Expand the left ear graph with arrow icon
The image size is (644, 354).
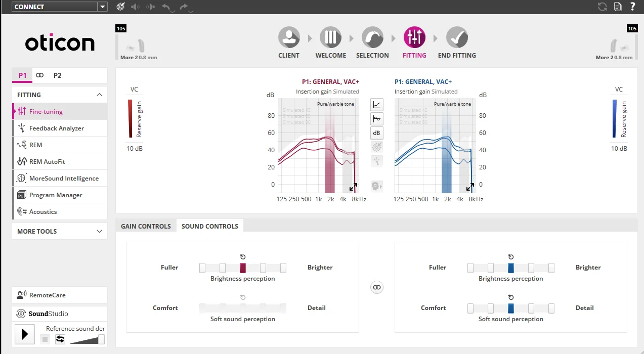tap(353, 188)
